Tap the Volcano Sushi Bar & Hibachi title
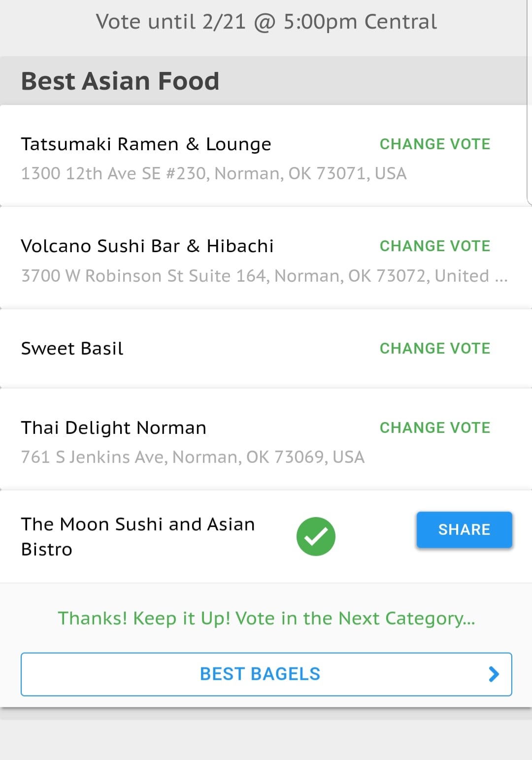This screenshot has height=760, width=532. 147,246
